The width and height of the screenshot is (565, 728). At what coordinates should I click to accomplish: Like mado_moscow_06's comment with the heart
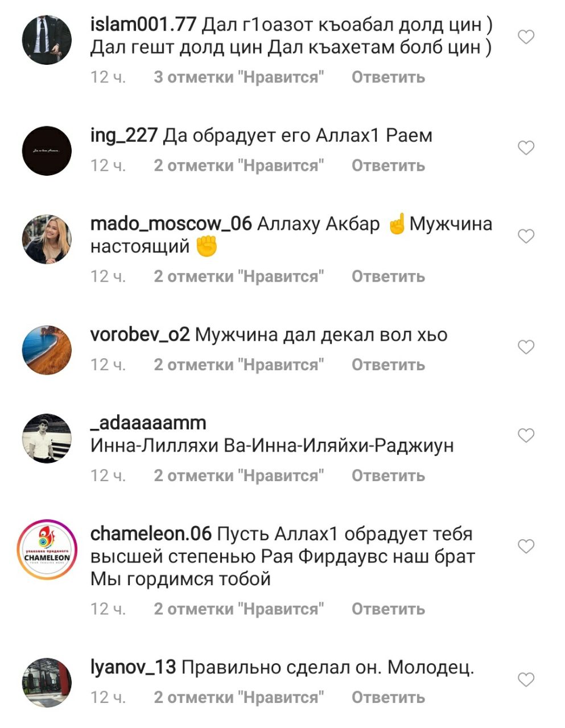[x=526, y=236]
